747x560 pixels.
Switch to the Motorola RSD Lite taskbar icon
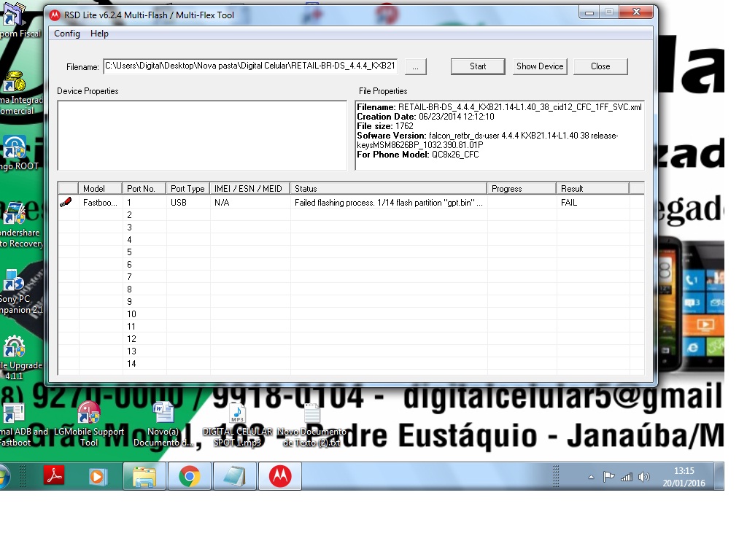(x=280, y=476)
